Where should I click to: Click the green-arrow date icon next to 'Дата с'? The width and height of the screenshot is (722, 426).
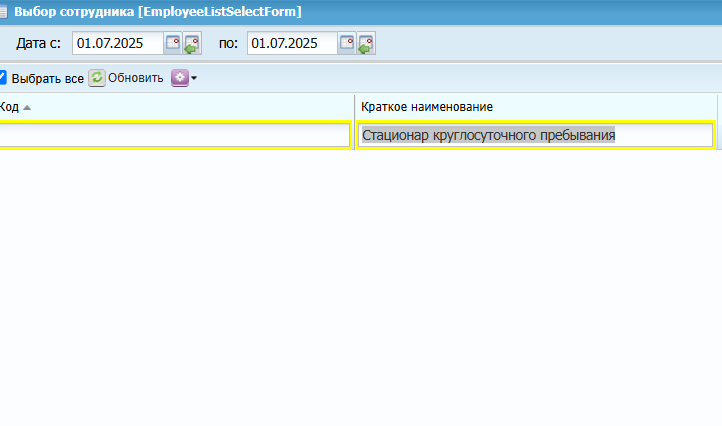pyautogui.click(x=192, y=43)
